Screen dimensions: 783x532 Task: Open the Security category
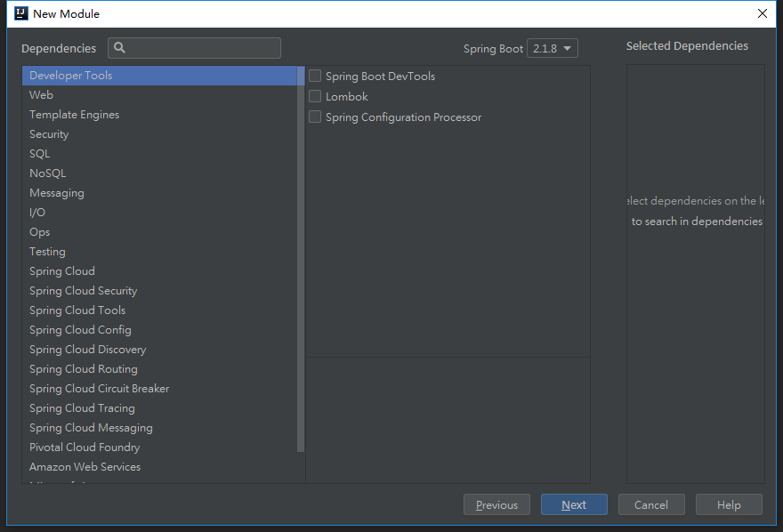[160, 134]
